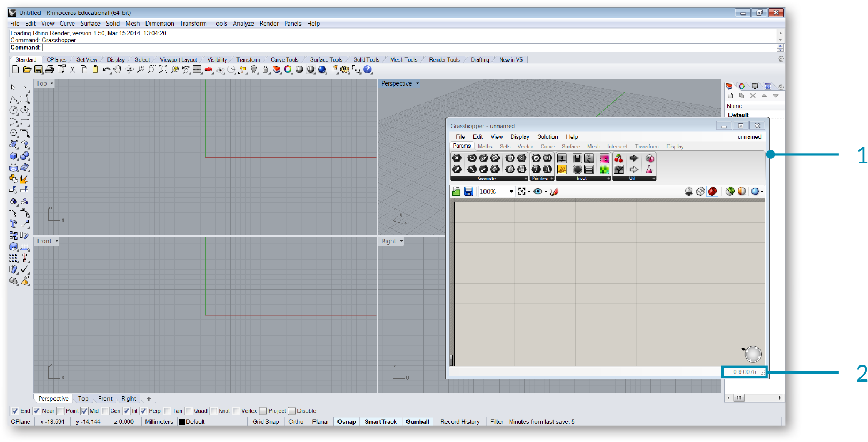Viewport: 868px width, 442px height.
Task: Select the cherry icon in Util panel
Action: (619, 158)
